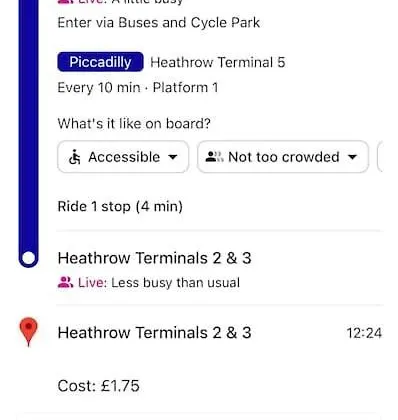The image size is (398, 420).
Task: Tap the Piccadilly line badge
Action: pos(100,62)
